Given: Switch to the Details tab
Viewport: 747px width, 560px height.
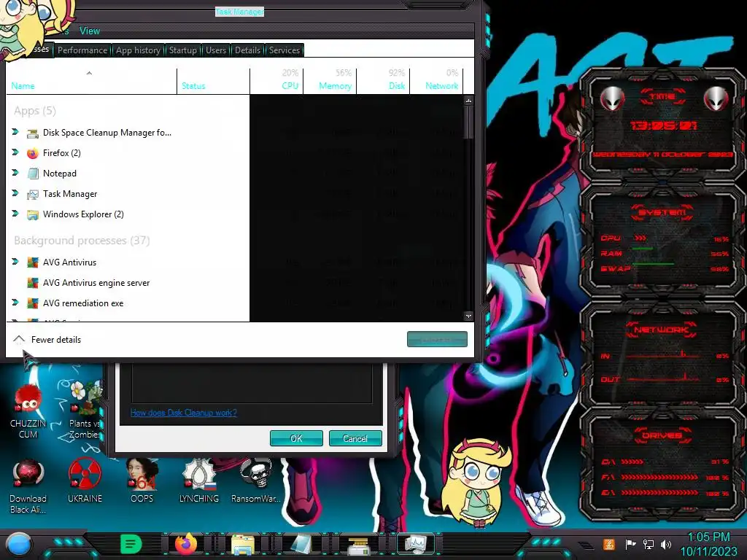Looking at the screenshot, I should point(248,50).
